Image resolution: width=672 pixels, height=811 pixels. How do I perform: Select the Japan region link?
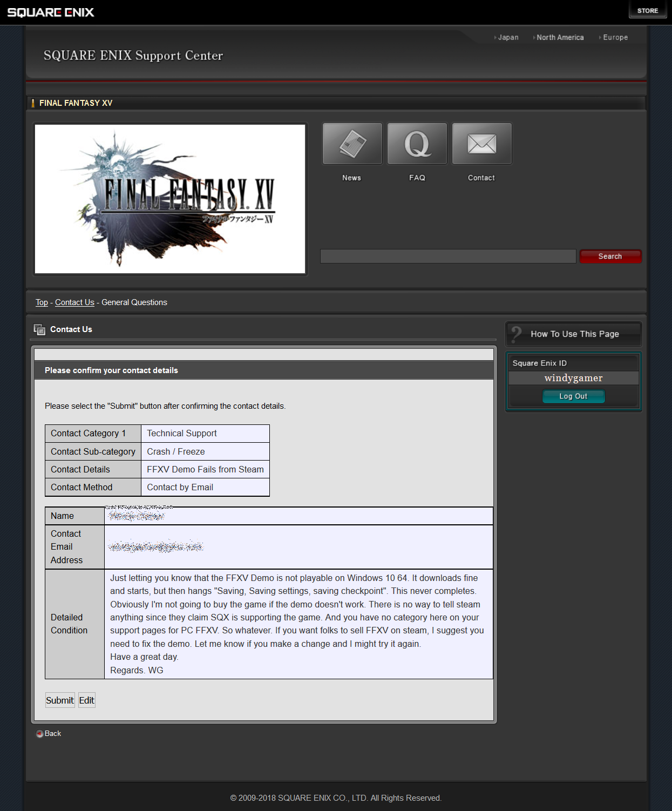pyautogui.click(x=508, y=37)
